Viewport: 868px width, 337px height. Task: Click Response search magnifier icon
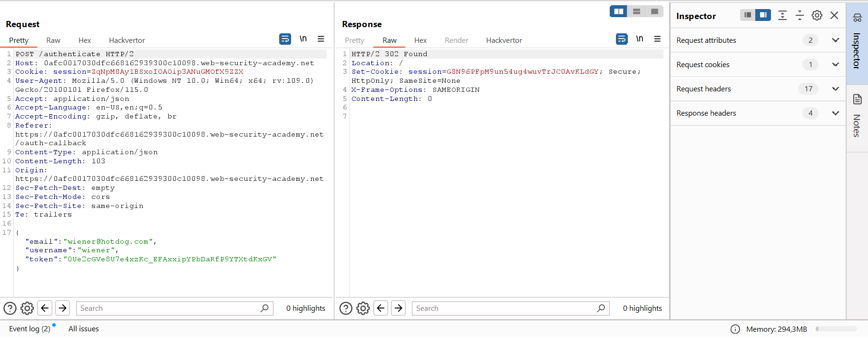pyautogui.click(x=601, y=308)
